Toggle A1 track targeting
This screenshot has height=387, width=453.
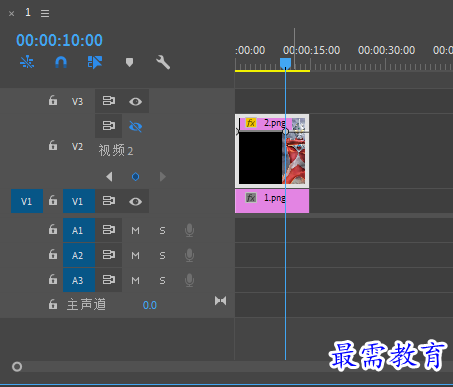click(x=79, y=230)
